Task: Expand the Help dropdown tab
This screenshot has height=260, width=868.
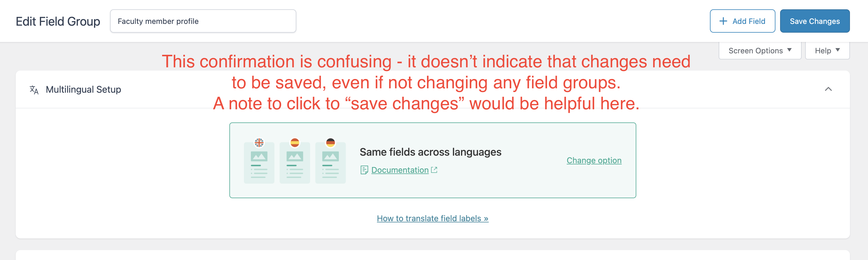Action: click(x=827, y=51)
